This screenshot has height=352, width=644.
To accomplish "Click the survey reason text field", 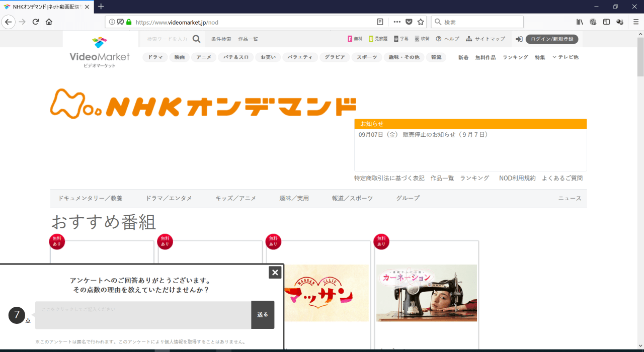I will [x=143, y=315].
